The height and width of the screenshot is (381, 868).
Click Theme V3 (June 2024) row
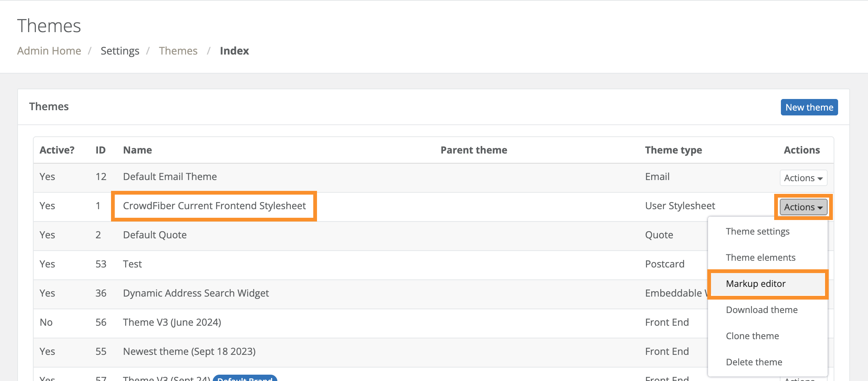pyautogui.click(x=172, y=322)
